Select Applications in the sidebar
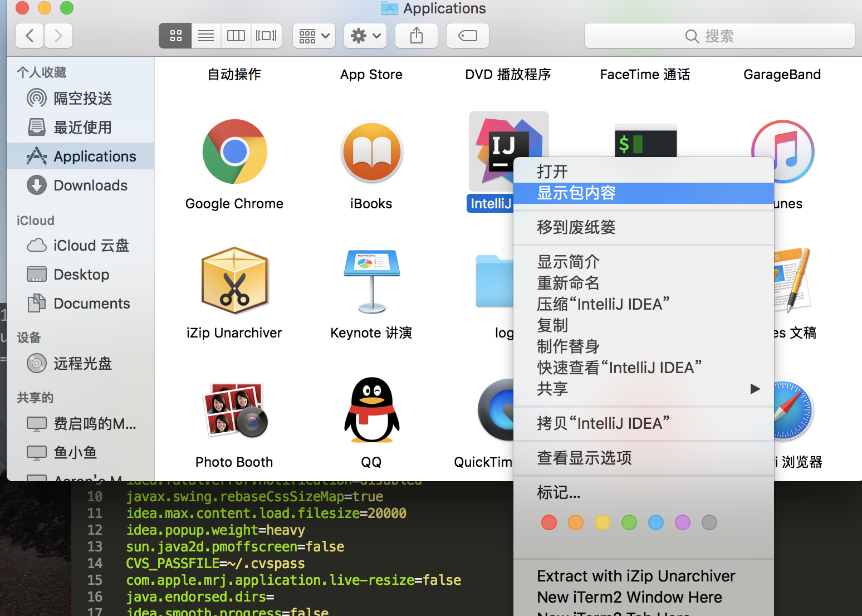This screenshot has width=862, height=616. click(80, 157)
